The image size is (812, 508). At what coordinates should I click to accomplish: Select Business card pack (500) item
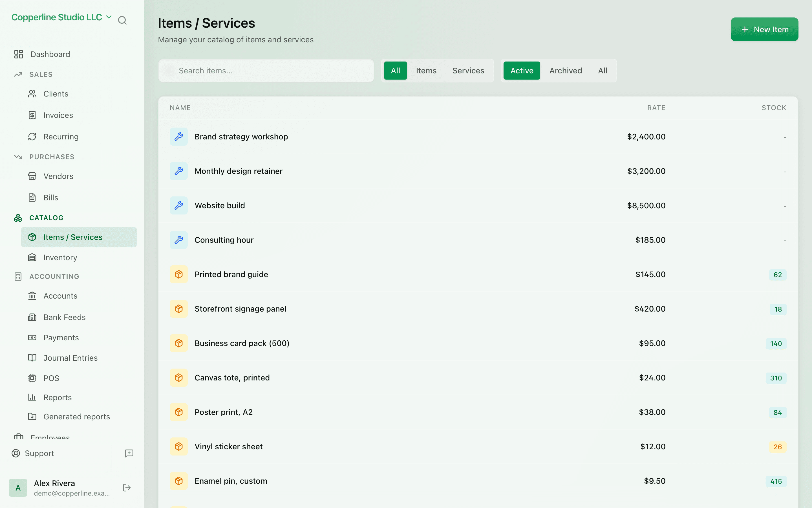click(x=478, y=343)
